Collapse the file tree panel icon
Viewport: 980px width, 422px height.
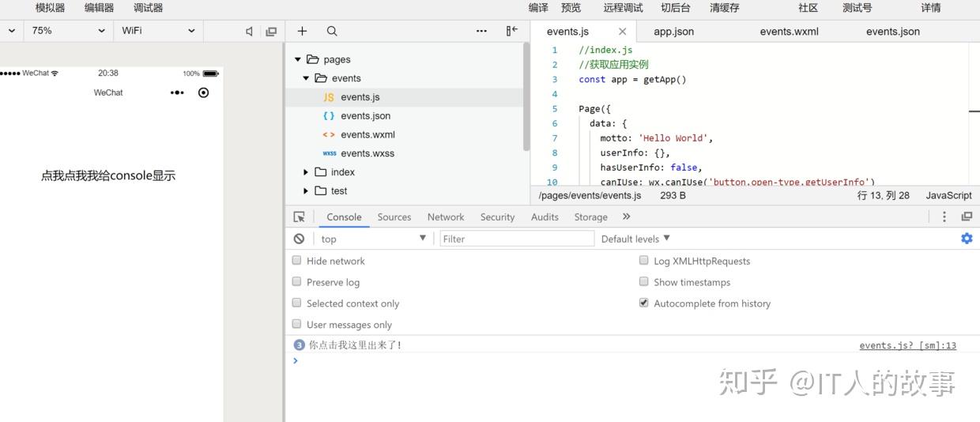coord(511,31)
